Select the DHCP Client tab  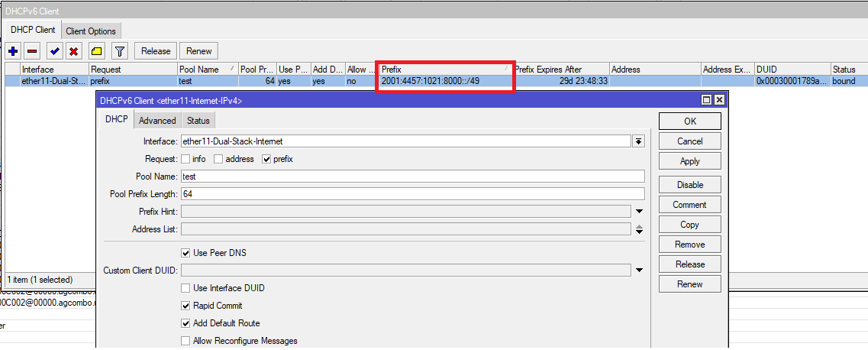pyautogui.click(x=34, y=30)
